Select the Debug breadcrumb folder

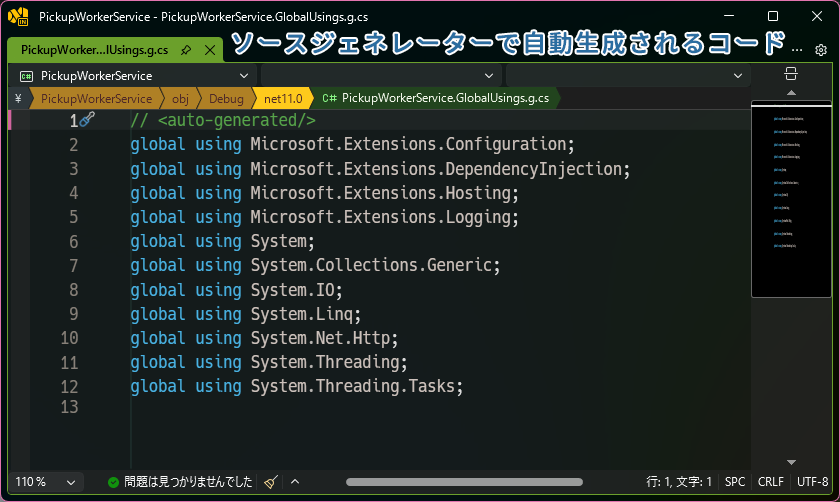coord(226,99)
